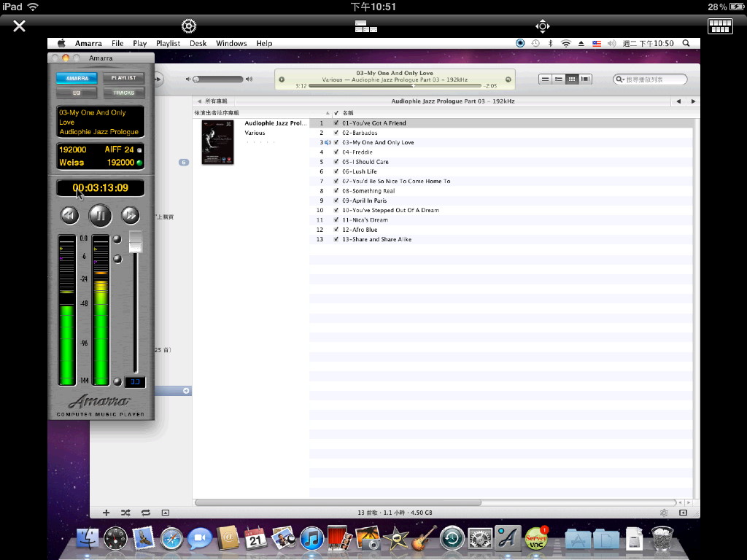Viewport: 747px width, 560px height.
Task: Click the iTunes track progress bar
Action: 395,86
